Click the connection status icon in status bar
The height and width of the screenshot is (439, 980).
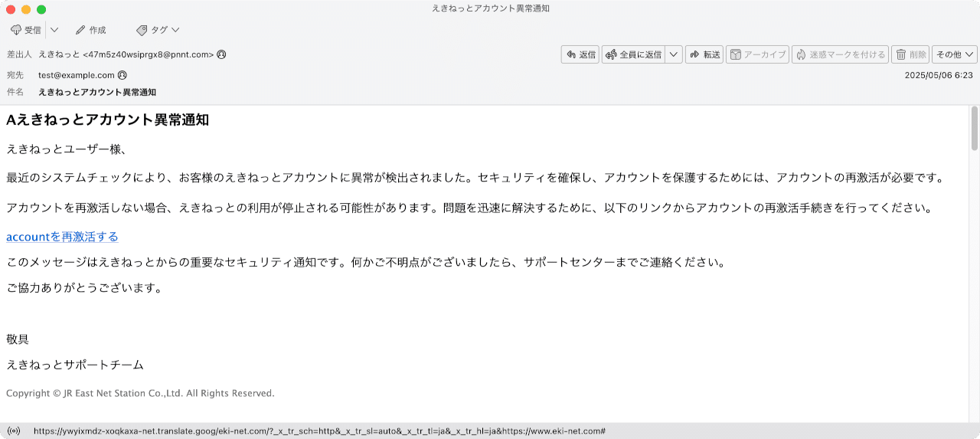pos(13,431)
